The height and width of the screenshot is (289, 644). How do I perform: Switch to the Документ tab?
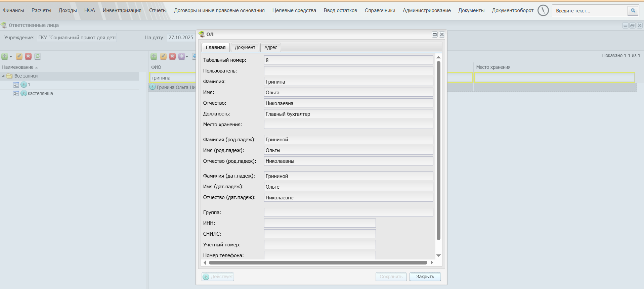coord(245,47)
